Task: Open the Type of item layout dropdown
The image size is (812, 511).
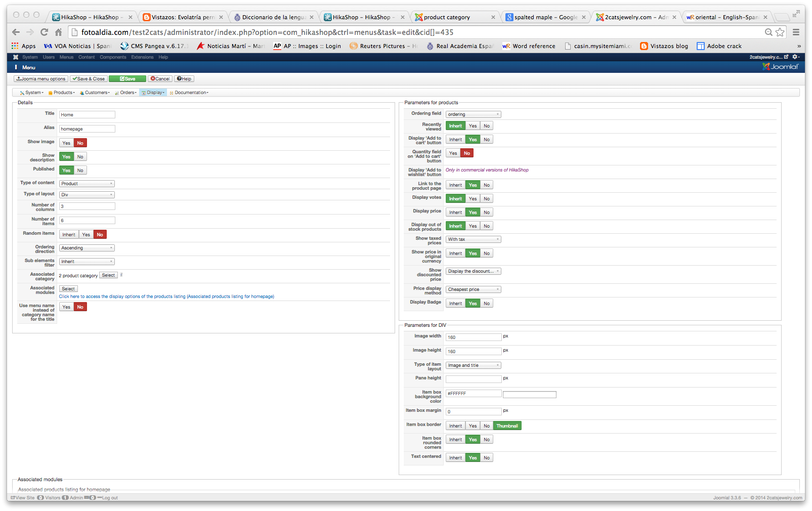Action: point(474,365)
